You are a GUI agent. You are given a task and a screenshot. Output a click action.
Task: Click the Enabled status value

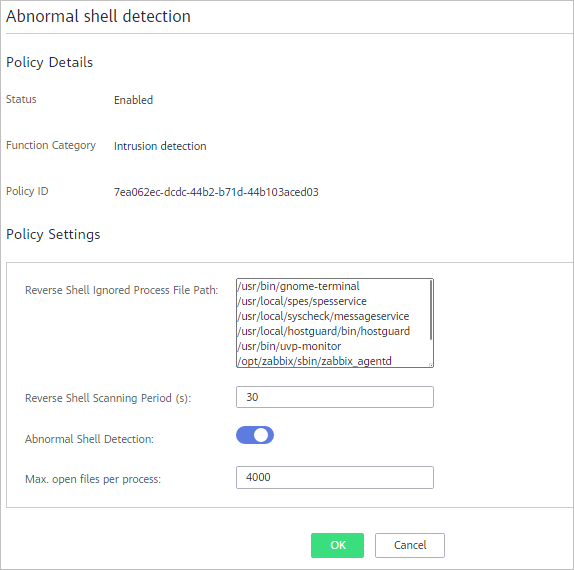click(x=133, y=100)
